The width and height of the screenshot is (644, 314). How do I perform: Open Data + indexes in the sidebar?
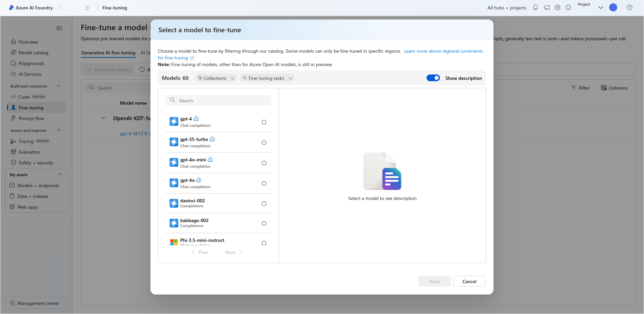coord(36,196)
